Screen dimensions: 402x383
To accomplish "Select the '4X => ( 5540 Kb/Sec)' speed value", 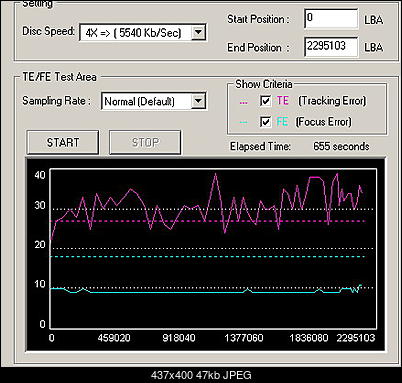I will 133,33.
